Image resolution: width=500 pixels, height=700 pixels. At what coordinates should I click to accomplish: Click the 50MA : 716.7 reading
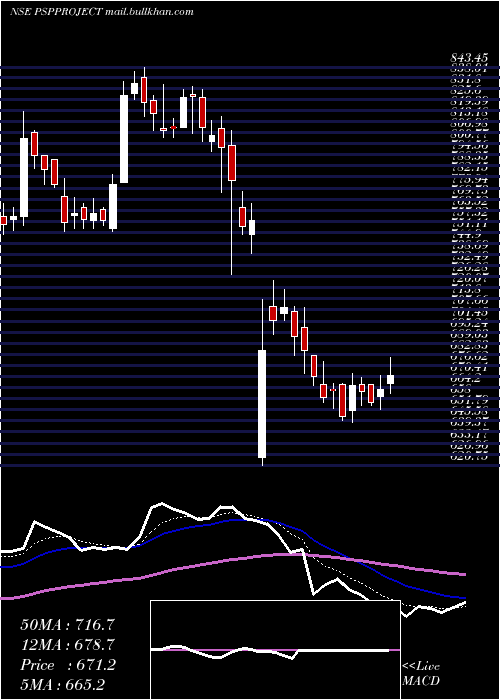click(65, 625)
